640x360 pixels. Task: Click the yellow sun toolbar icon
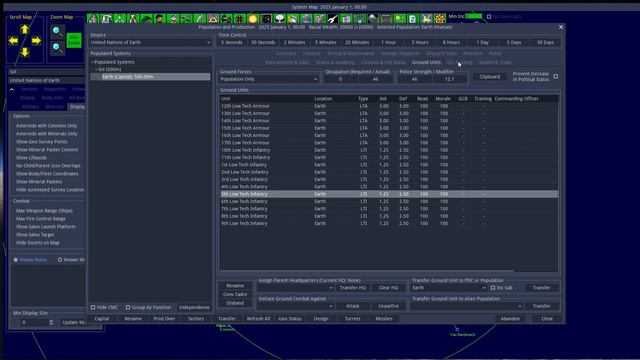point(253,18)
